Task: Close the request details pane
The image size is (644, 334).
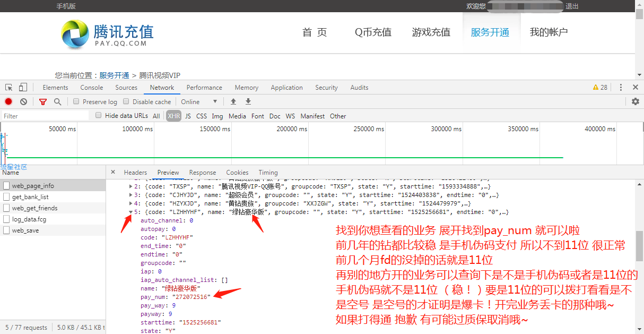Action: [113, 172]
